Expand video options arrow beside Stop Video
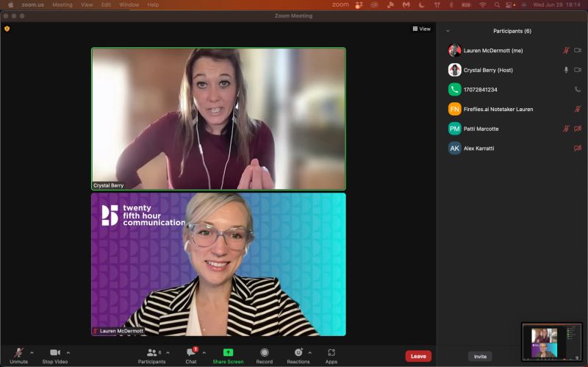Screen dimensions: 588x367 pyautogui.click(x=68, y=353)
